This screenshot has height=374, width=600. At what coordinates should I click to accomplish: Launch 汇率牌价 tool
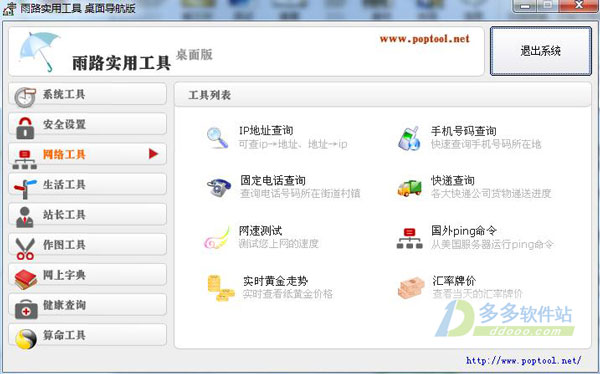coord(454,281)
